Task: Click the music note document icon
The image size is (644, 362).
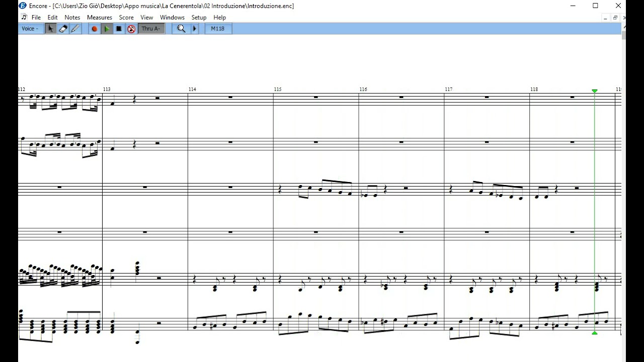Action: coord(24,17)
